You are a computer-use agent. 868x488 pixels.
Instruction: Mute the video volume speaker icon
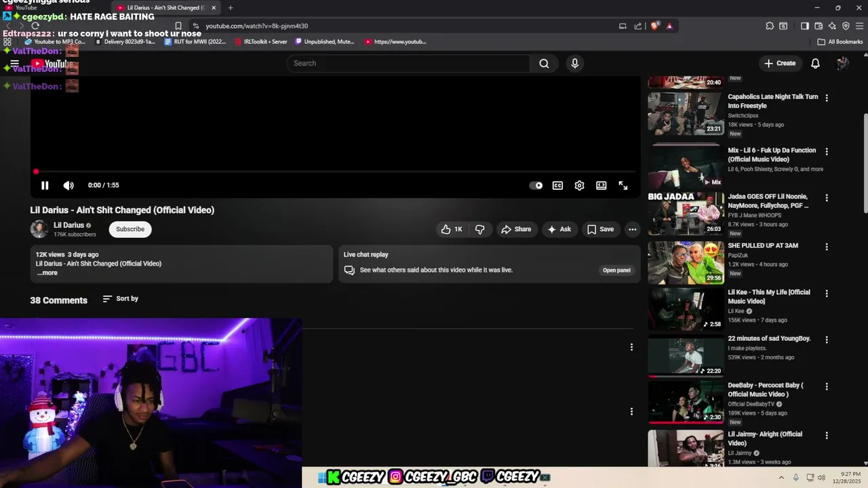coord(68,186)
